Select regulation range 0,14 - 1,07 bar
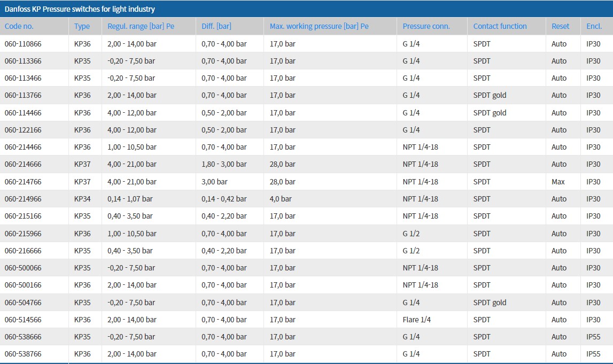Image resolution: width=613 pixels, height=364 pixels. pyautogui.click(x=130, y=199)
